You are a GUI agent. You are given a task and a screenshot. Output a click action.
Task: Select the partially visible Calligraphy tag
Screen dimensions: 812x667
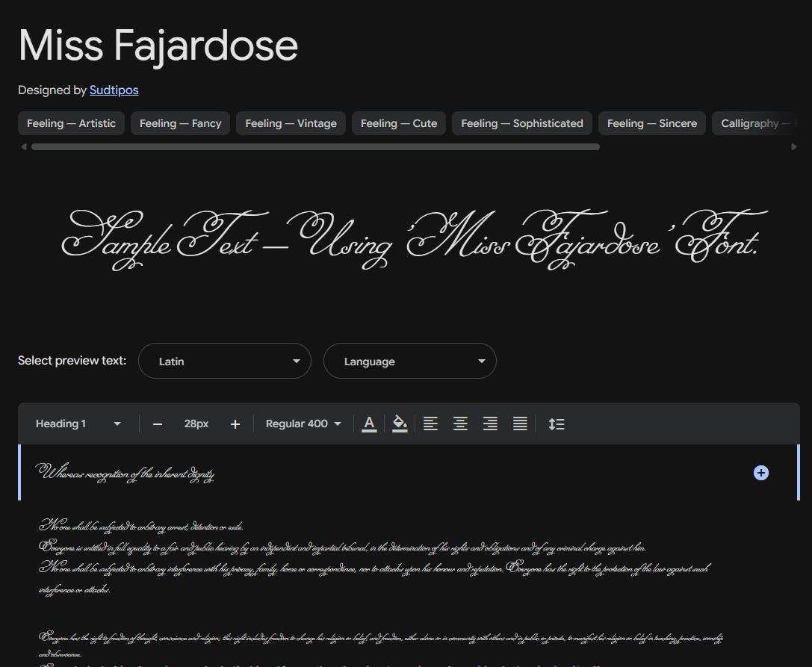[754, 123]
